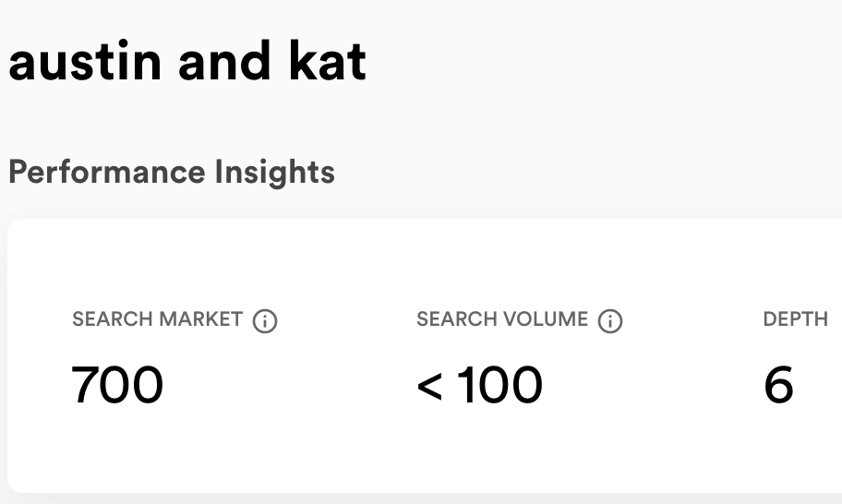Image resolution: width=842 pixels, height=504 pixels.
Task: Click the Search Volume info icon
Action: pyautogui.click(x=610, y=321)
